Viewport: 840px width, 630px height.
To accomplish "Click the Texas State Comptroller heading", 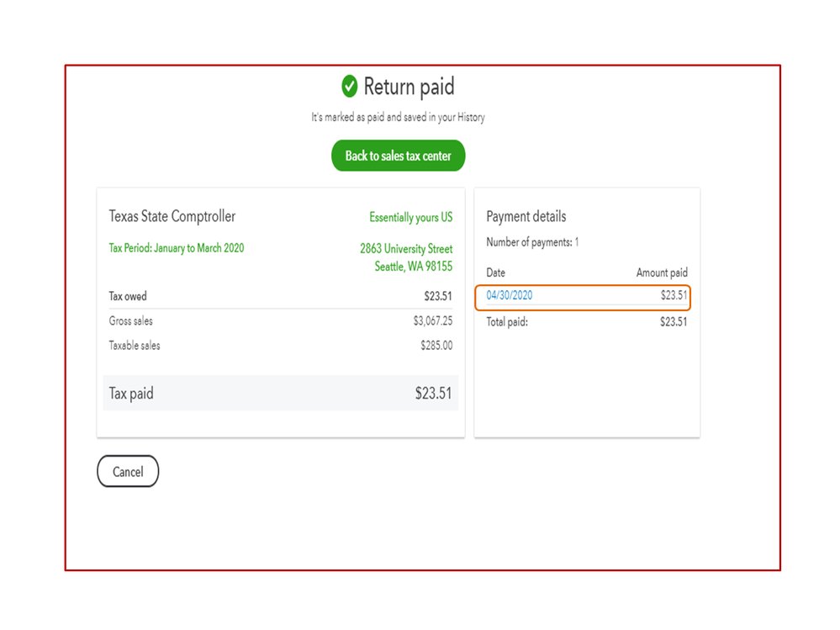I will pos(172,216).
